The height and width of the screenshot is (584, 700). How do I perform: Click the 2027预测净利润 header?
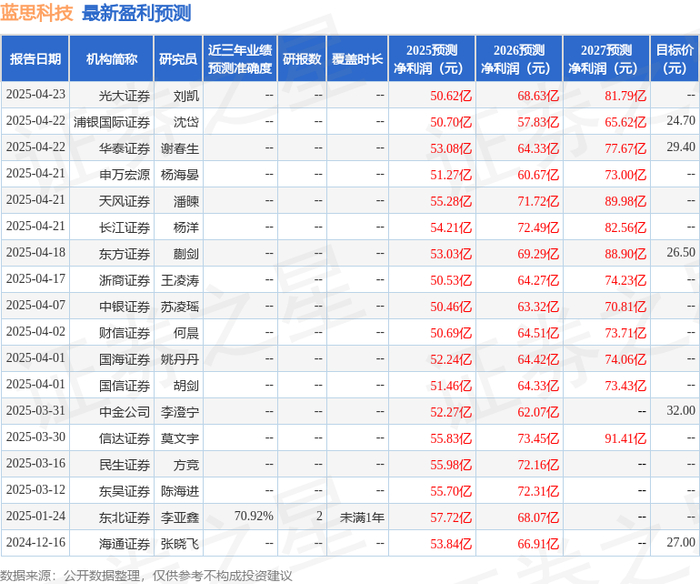click(x=606, y=59)
